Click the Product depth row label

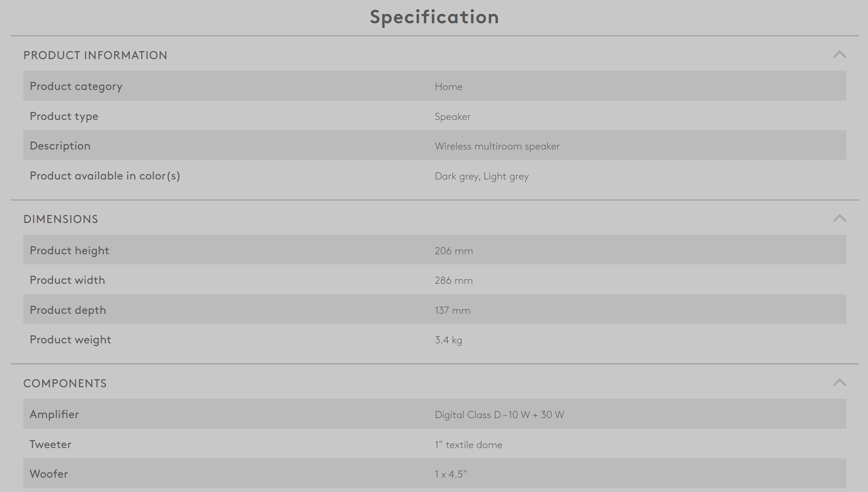point(68,310)
